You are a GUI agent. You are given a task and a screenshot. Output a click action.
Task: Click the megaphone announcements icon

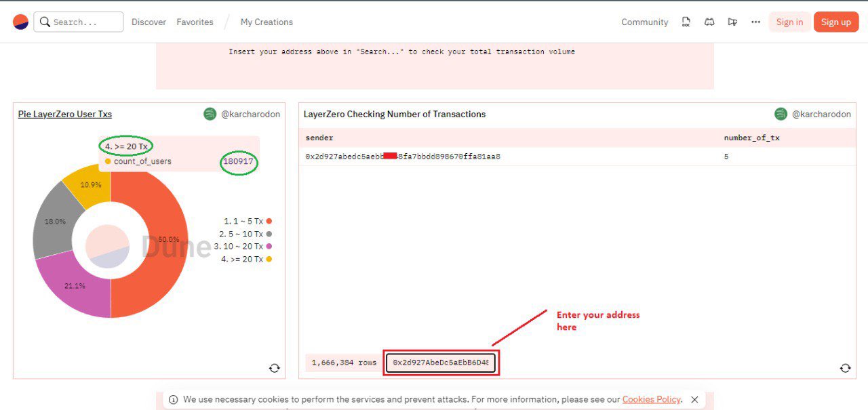click(x=732, y=22)
